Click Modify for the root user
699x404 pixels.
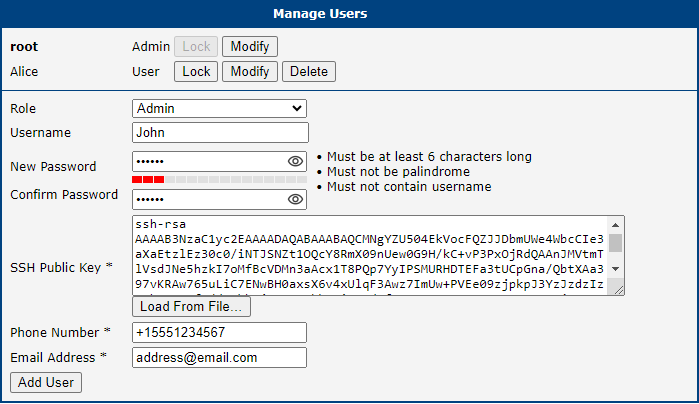click(x=250, y=46)
